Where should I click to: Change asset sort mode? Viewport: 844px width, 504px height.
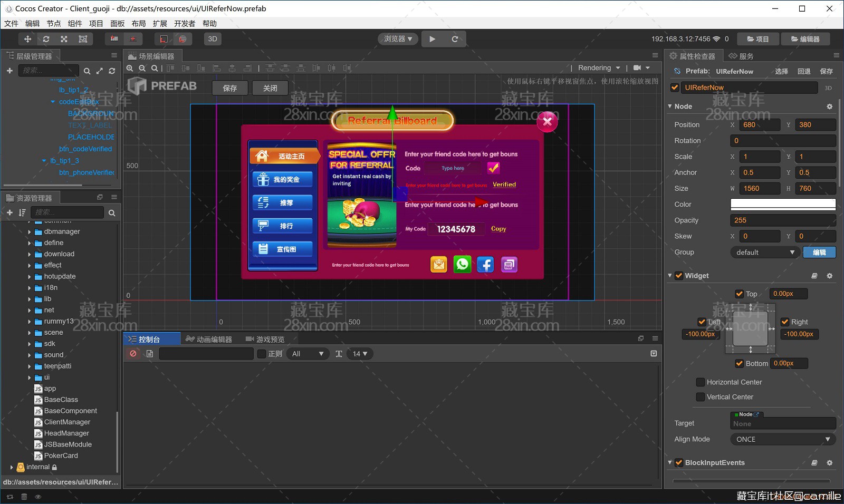tap(22, 212)
